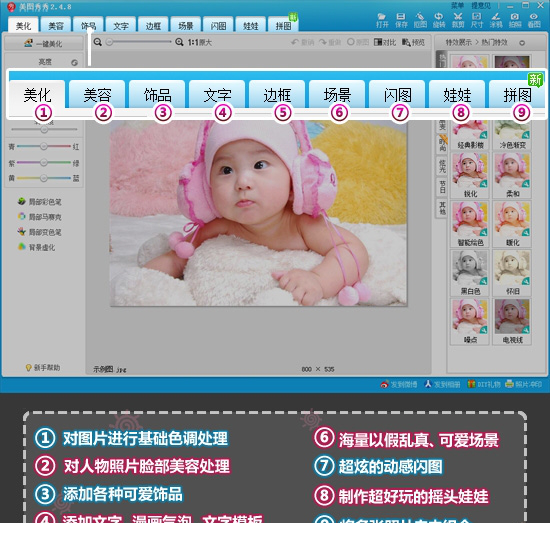550x543 pixels.
Task: Open the 拼图 collage tab
Action: click(283, 26)
